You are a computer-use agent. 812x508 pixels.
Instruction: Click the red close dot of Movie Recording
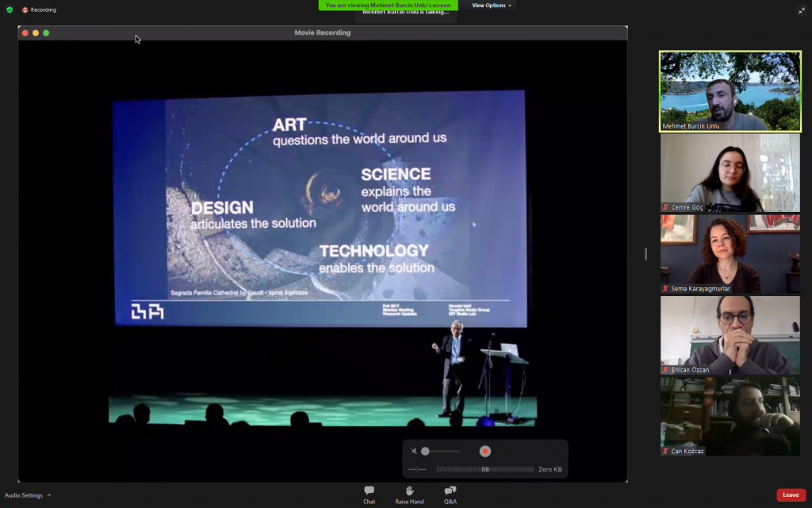point(25,33)
